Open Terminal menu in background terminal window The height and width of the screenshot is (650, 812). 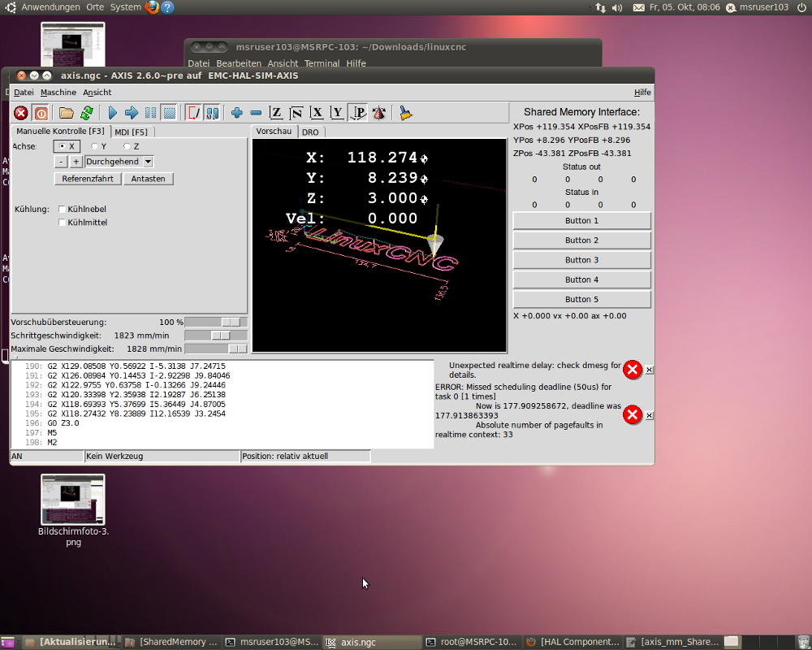[x=322, y=63]
